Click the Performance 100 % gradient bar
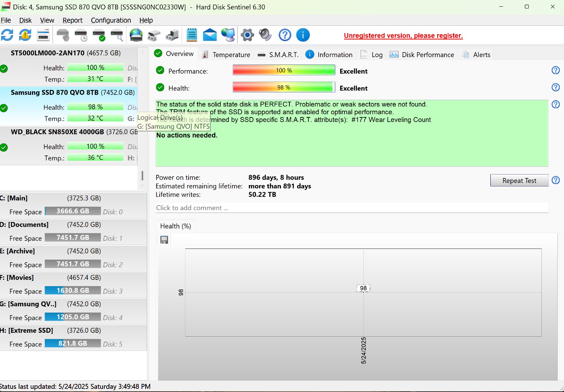This screenshot has width=564, height=392. point(284,70)
